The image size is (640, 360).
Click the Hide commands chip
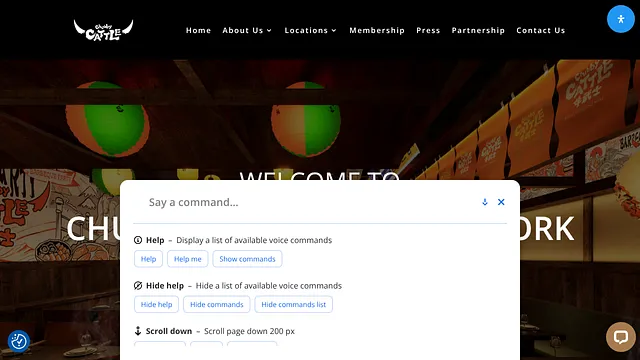(217, 304)
